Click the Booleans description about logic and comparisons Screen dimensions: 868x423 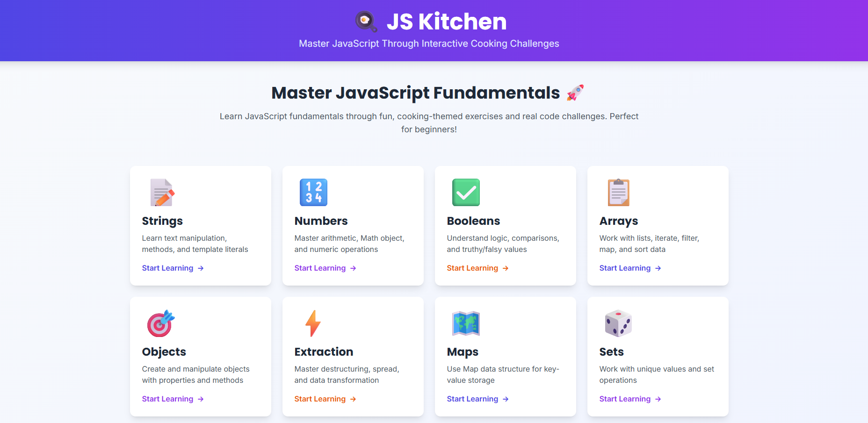503,244
